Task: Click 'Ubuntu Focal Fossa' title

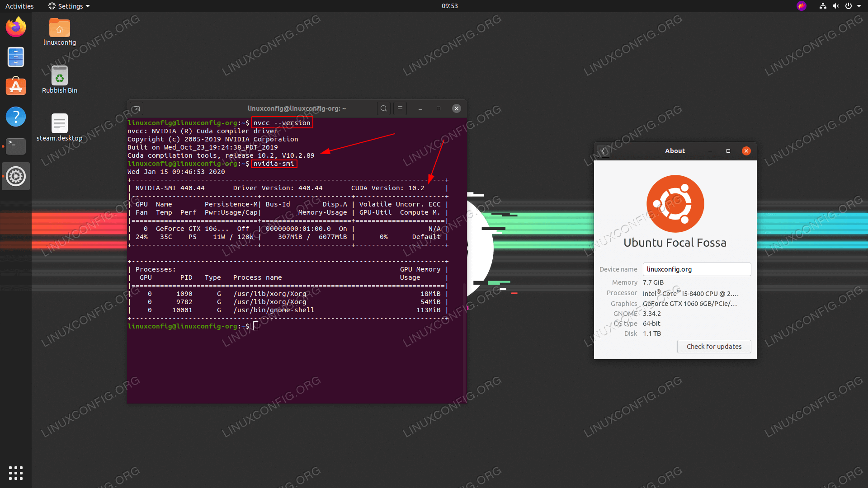Action: pos(675,243)
